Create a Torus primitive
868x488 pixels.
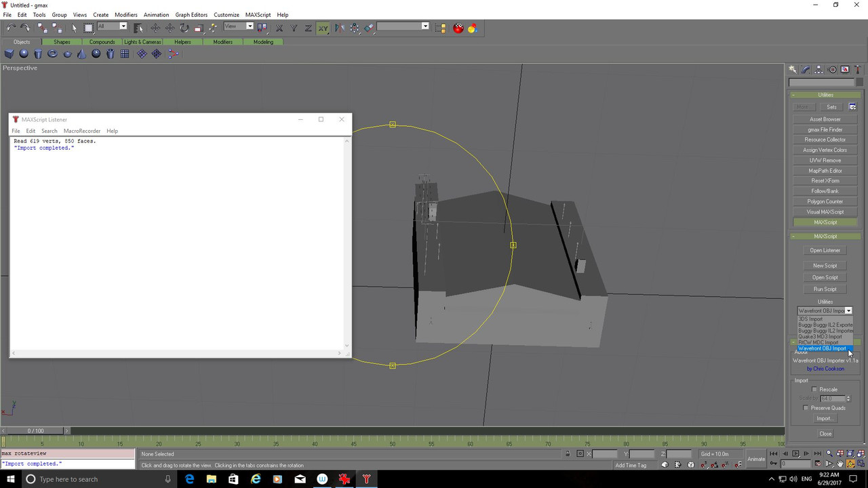pos(52,54)
